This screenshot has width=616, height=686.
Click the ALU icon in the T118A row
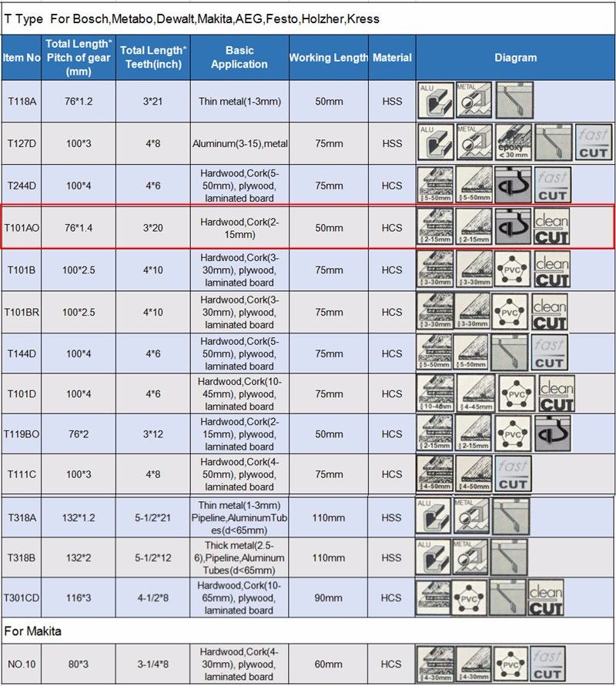point(435,101)
